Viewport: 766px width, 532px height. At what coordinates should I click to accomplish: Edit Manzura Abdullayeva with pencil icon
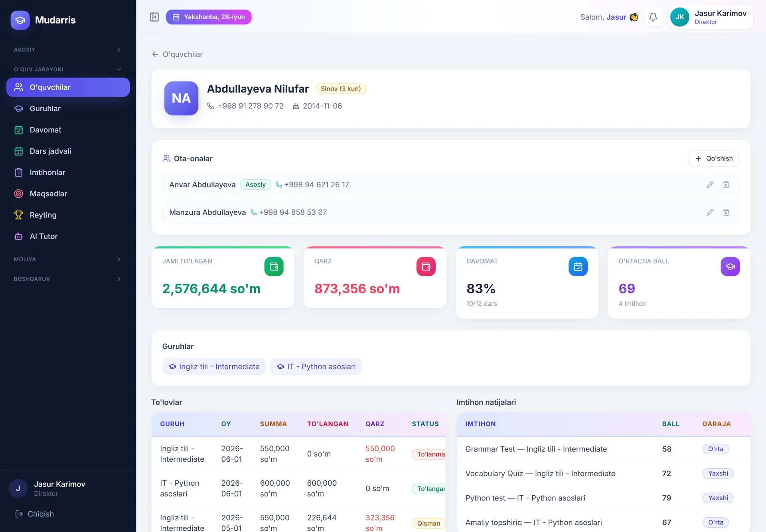[710, 212]
